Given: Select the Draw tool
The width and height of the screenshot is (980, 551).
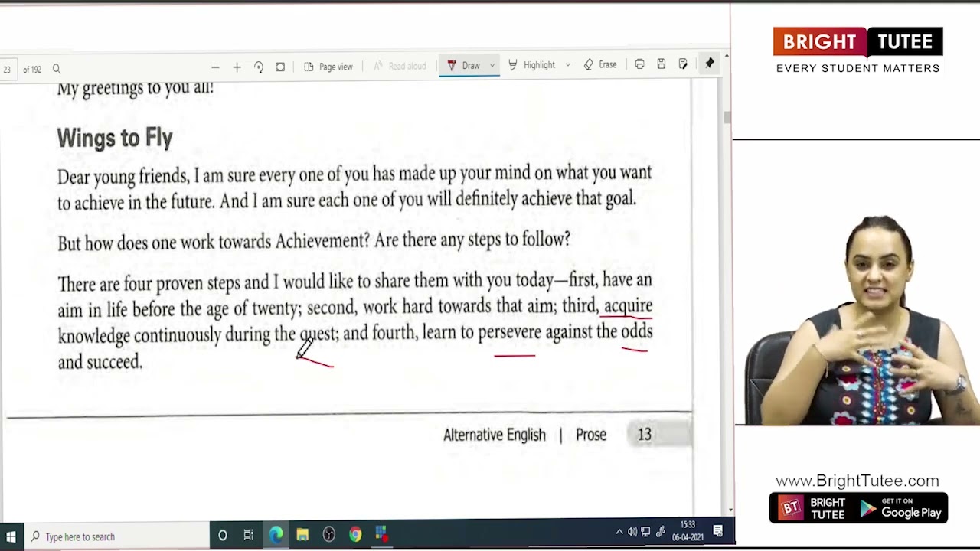Looking at the screenshot, I should tap(463, 66).
